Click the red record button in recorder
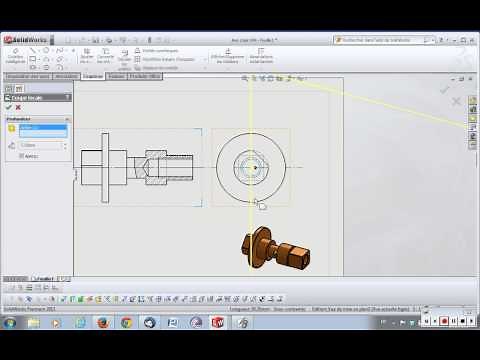Image resolution: width=480 pixels, height=360 pixels. pos(444,321)
